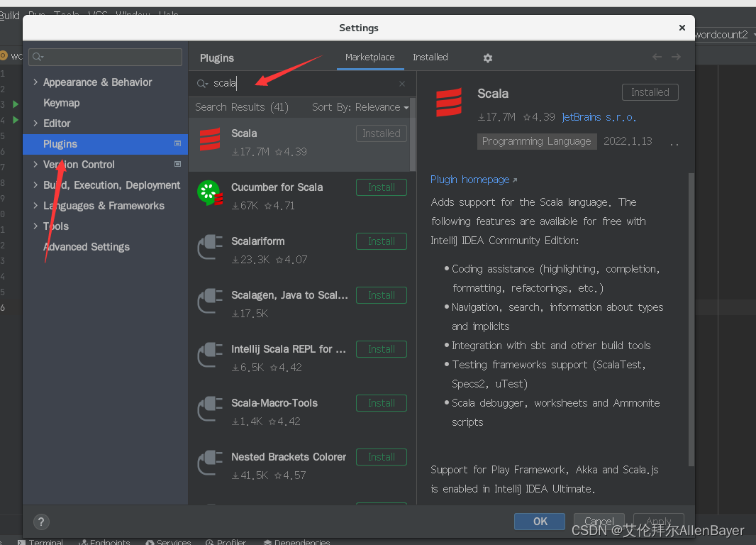The height and width of the screenshot is (545, 756).
Task: Click the project-settings marker next to Version Control
Action: point(177,165)
